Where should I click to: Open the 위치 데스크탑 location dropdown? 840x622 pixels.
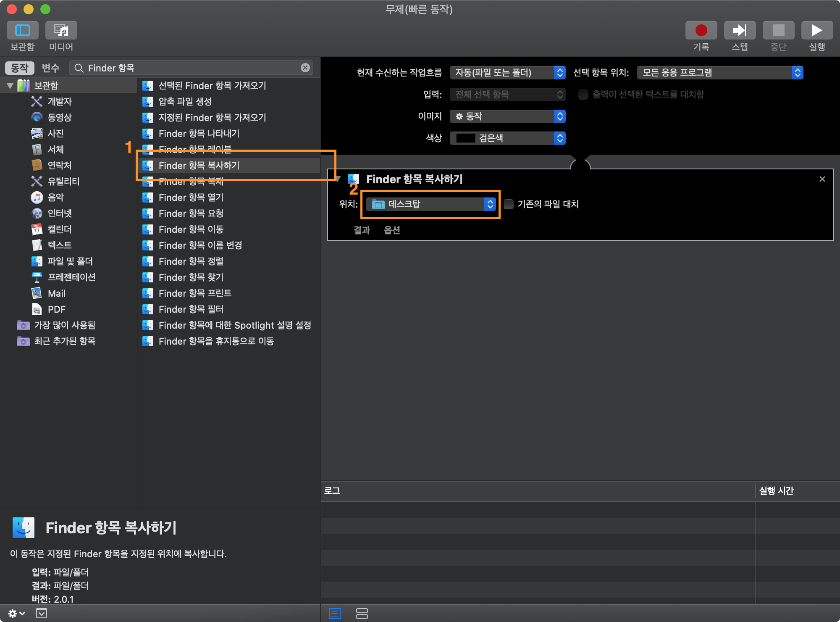(x=431, y=204)
